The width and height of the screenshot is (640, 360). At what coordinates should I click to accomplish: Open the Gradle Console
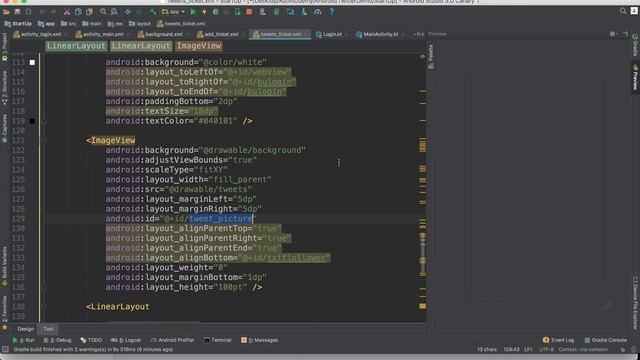(606, 340)
